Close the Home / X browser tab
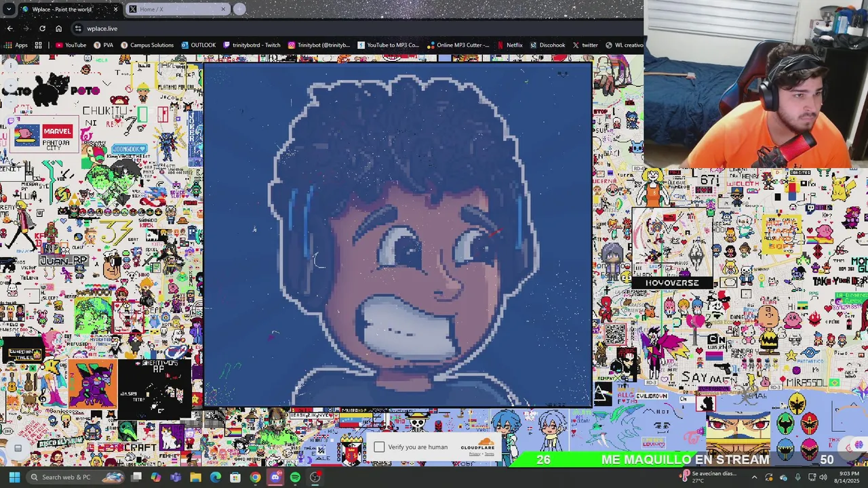 pos(223,9)
